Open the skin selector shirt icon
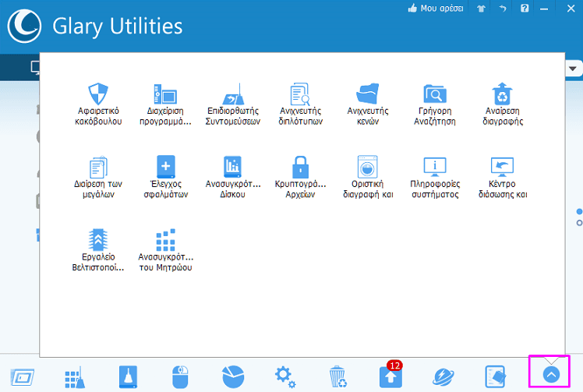The width and height of the screenshot is (583, 392). coord(482,9)
